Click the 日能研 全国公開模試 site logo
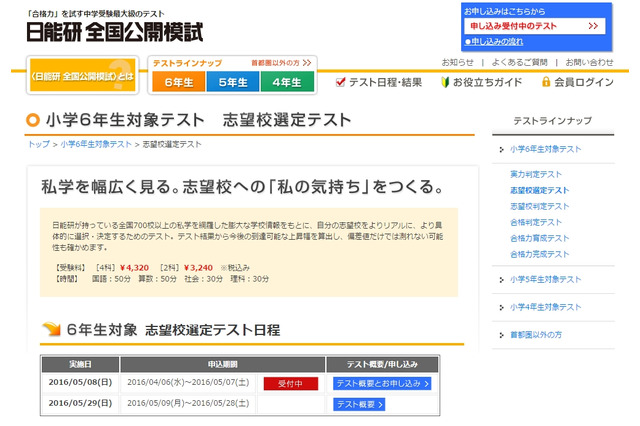This screenshot has height=426, width=640. [115, 32]
